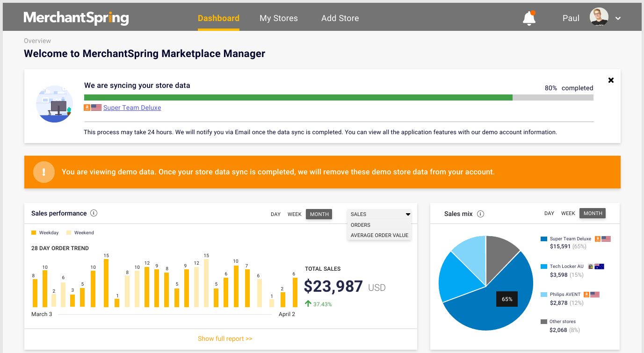Close the sync progress panel
The height and width of the screenshot is (353, 644).
tap(611, 80)
